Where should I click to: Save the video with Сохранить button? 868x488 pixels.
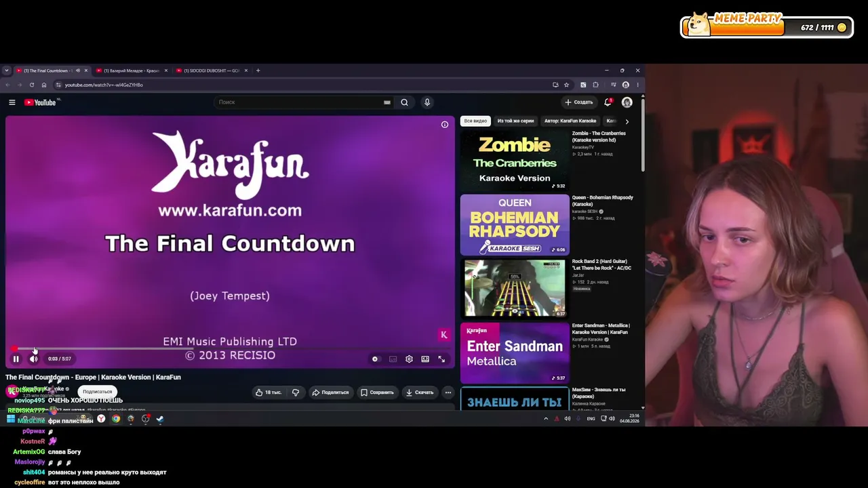(377, 392)
